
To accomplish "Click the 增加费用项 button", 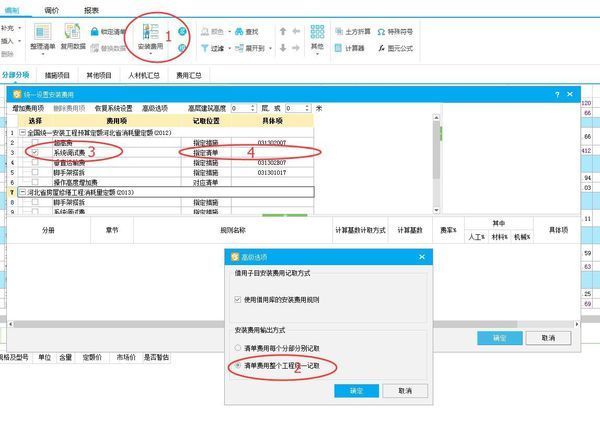I will tap(28, 108).
